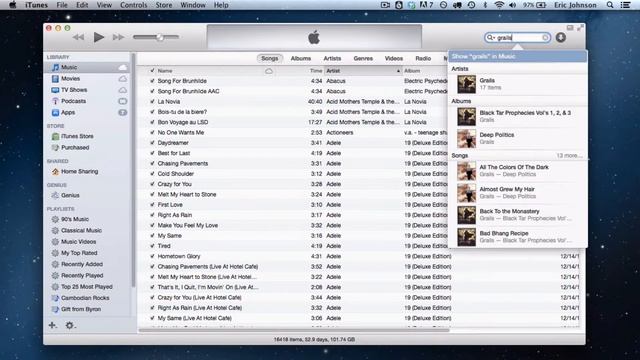Uncheck the Chasing Pavements checkbox
This screenshot has height=360, width=640.
point(152,163)
